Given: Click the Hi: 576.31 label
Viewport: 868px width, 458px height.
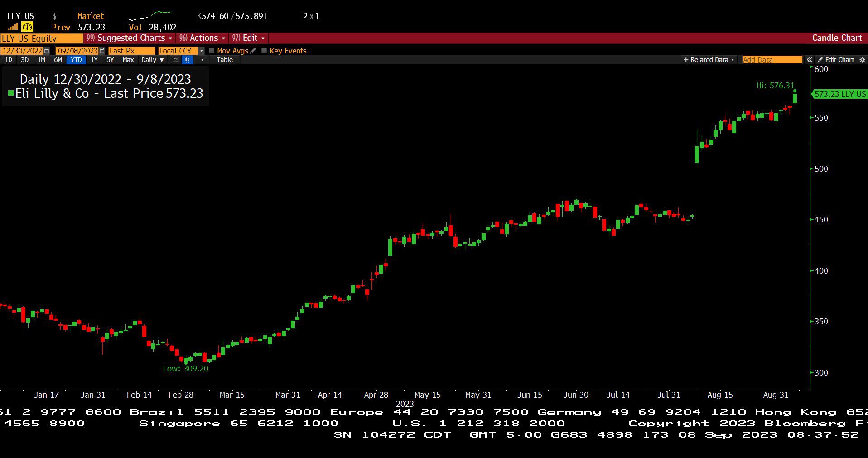Looking at the screenshot, I should point(775,85).
